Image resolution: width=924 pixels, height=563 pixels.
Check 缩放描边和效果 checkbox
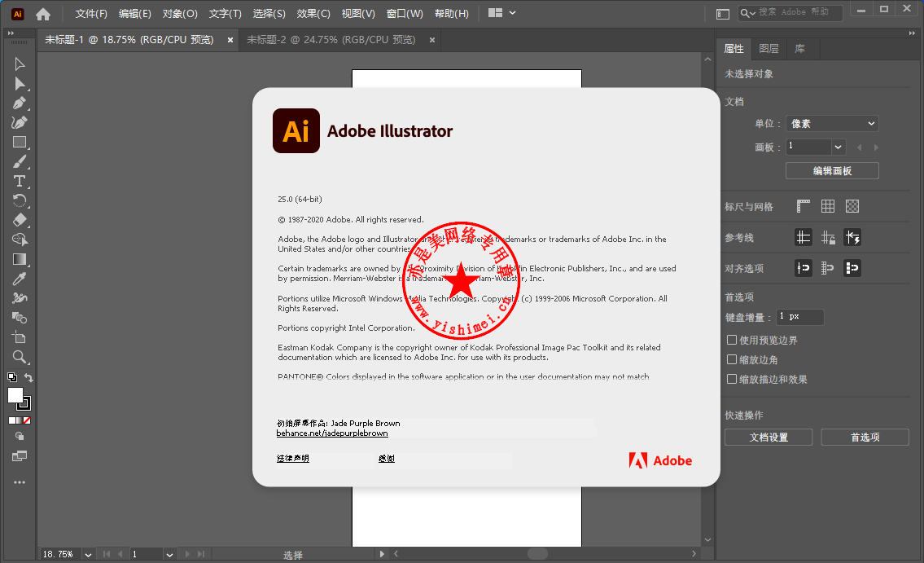click(x=732, y=379)
